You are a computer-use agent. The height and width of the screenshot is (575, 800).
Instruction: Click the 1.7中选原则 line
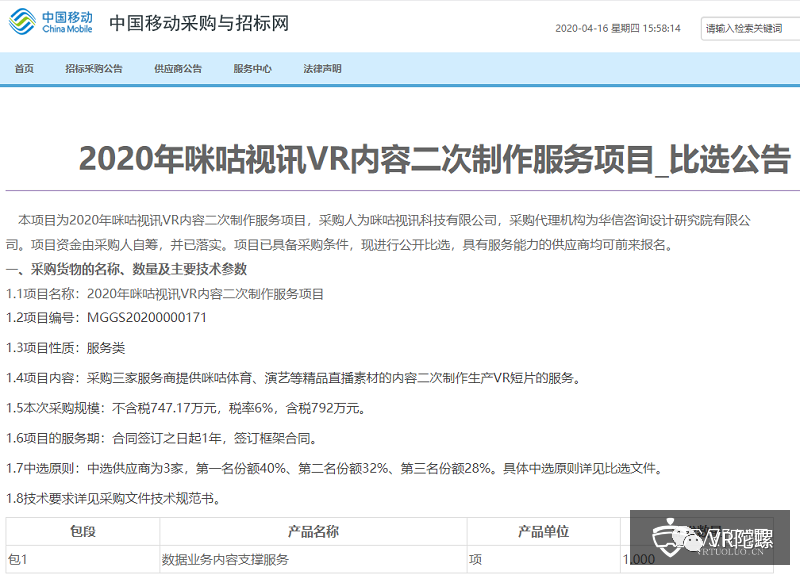pyautogui.click(x=334, y=468)
